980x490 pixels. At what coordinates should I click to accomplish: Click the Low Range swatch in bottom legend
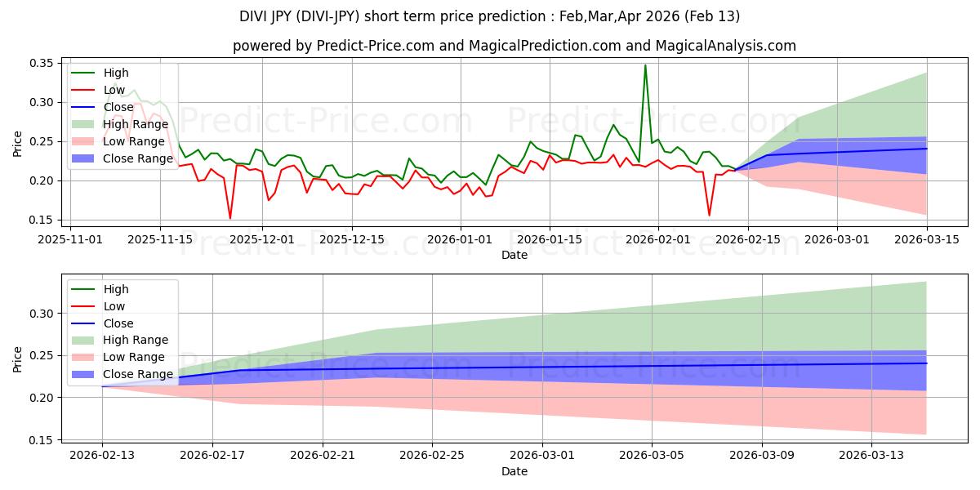[x=83, y=357]
